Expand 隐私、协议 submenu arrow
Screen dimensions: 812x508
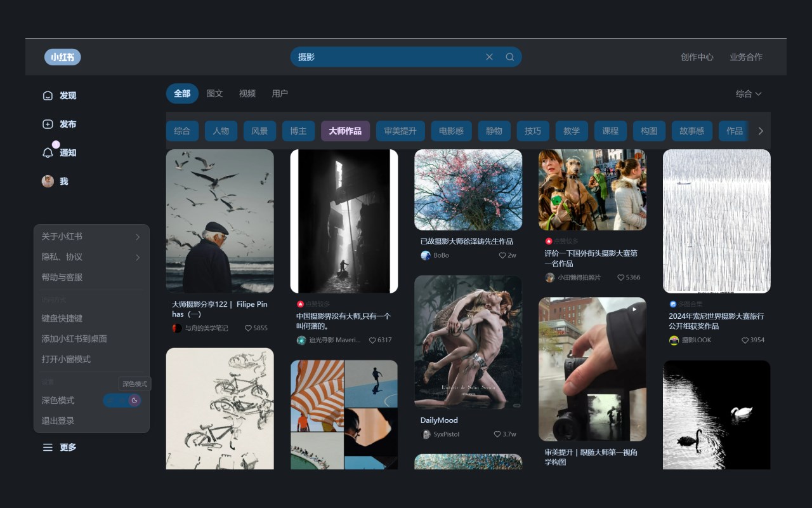pyautogui.click(x=138, y=257)
